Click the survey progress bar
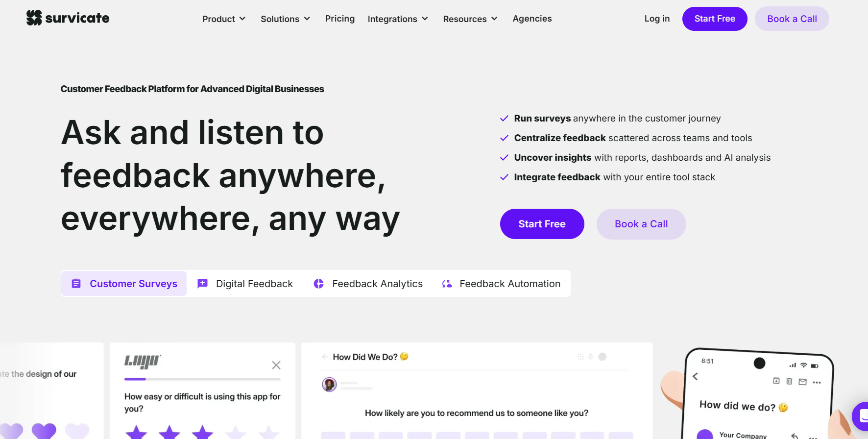The width and height of the screenshot is (868, 439). point(202,379)
